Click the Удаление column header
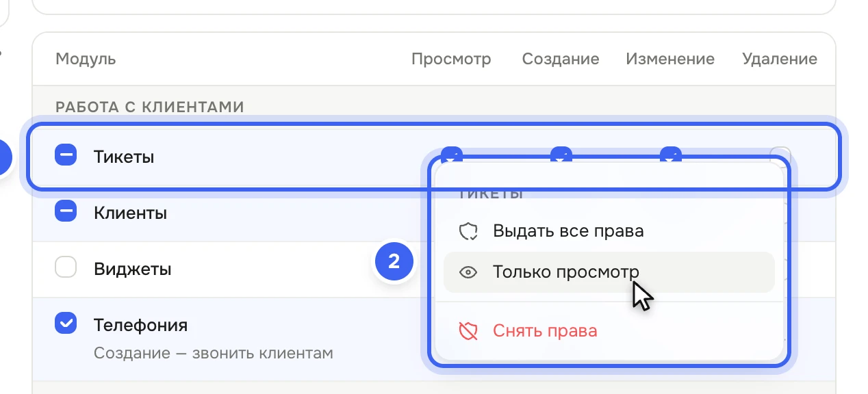The width and height of the screenshot is (868, 394). [x=780, y=59]
